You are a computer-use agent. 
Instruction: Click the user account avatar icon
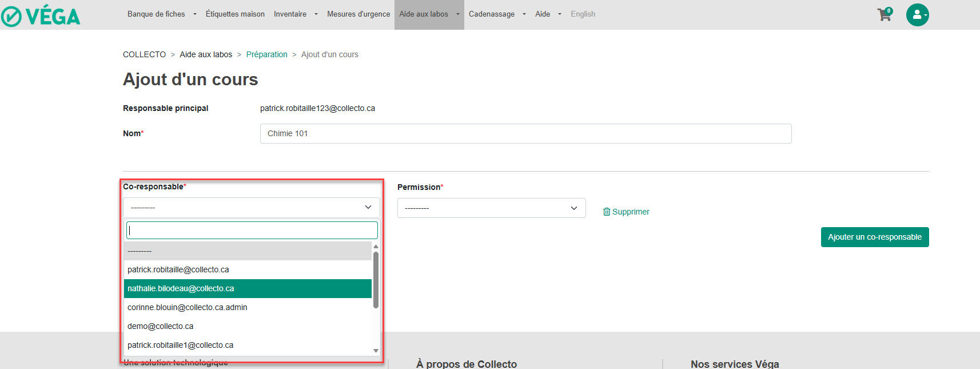pos(917,15)
